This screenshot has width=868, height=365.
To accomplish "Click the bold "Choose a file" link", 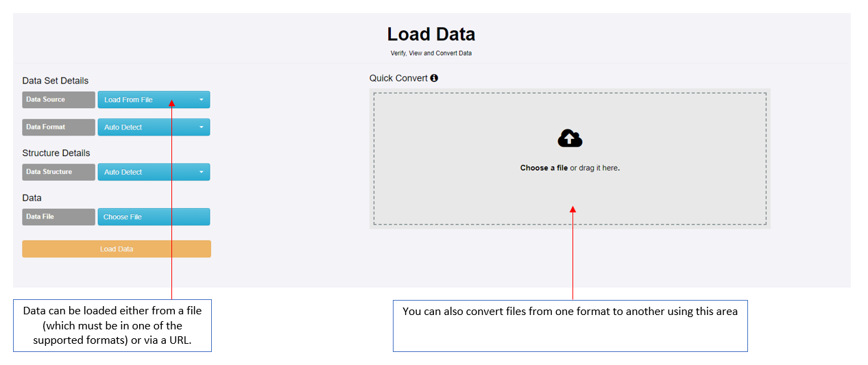I will [x=544, y=168].
